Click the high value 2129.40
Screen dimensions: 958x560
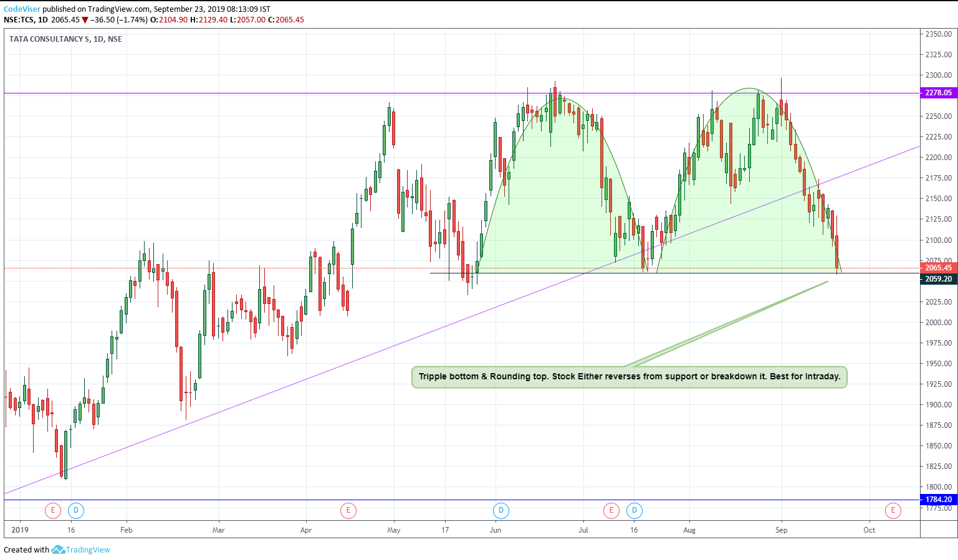point(213,20)
